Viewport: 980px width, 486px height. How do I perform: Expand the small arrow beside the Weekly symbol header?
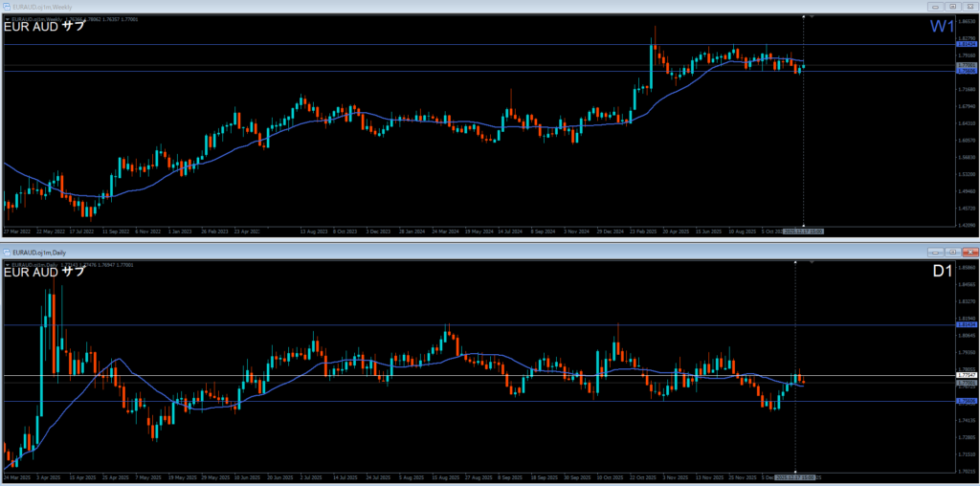pyautogui.click(x=6, y=17)
